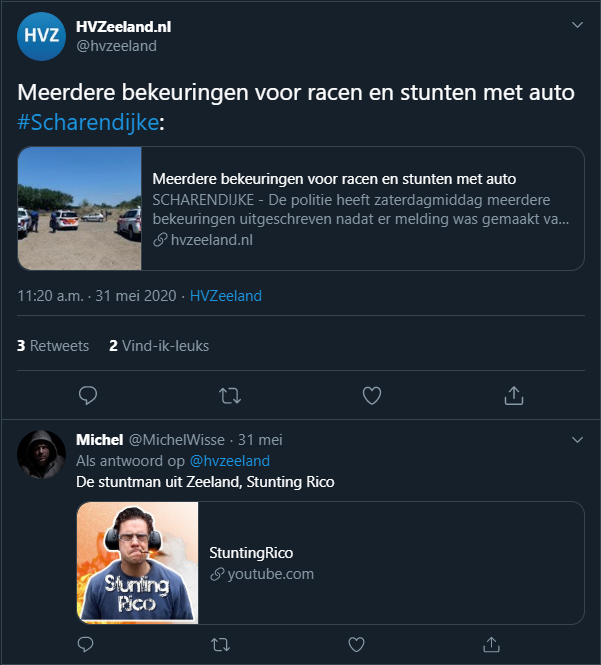Open HVZeeland tweet options chevron

click(x=577, y=24)
